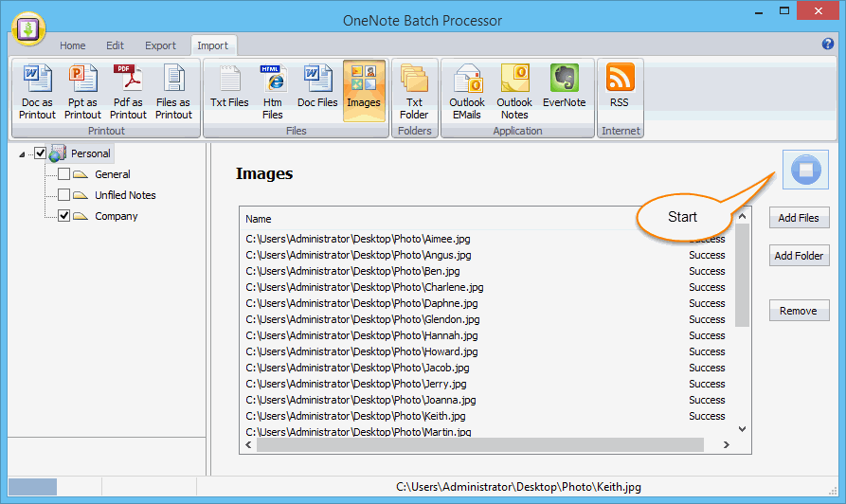Click the file list scroll up arrow
Image resolution: width=846 pixels, height=504 pixels.
coord(743,216)
